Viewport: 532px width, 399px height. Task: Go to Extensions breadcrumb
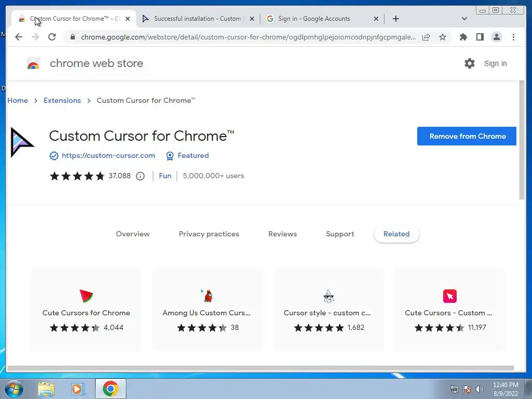pyautogui.click(x=62, y=100)
